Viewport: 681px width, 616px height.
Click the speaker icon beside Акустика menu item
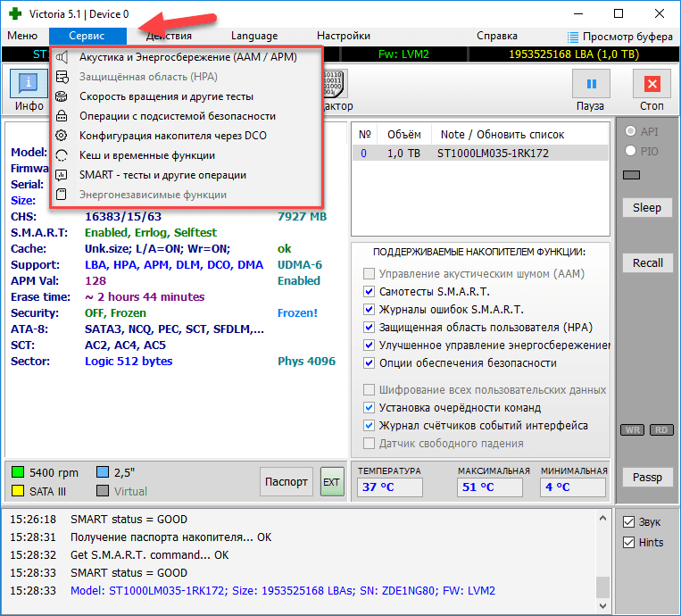62,57
